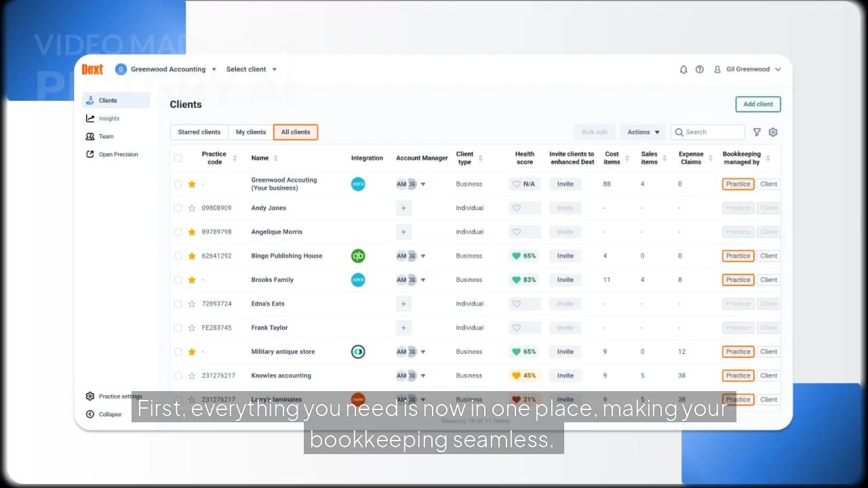Click health heart for Bingo Publishing House
This screenshot has height=488, width=868.
(x=517, y=256)
